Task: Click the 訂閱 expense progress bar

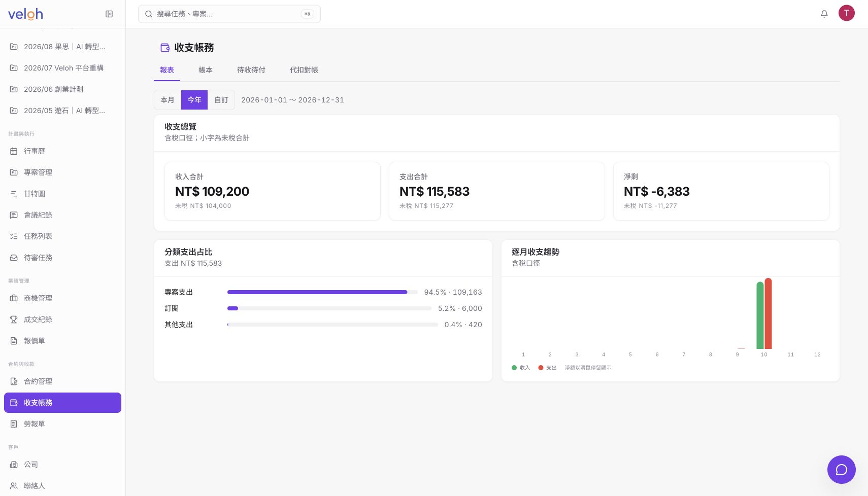Action: click(x=329, y=308)
